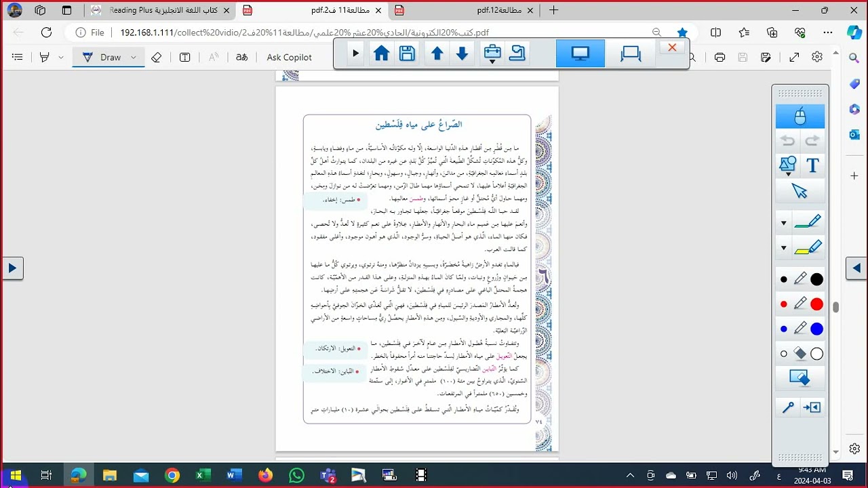Click the dock palette arrow icon
Image resolution: width=868 pixels, height=488 pixels.
[812, 407]
